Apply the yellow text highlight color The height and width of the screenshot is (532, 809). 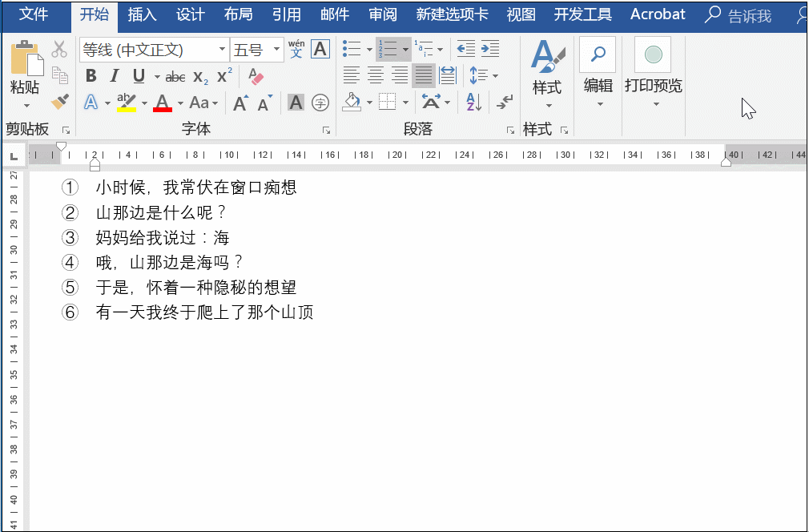point(126,102)
